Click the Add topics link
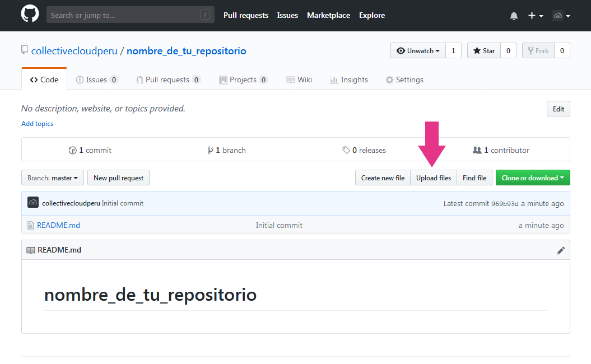Viewport: 591px width, 364px height. (x=38, y=124)
